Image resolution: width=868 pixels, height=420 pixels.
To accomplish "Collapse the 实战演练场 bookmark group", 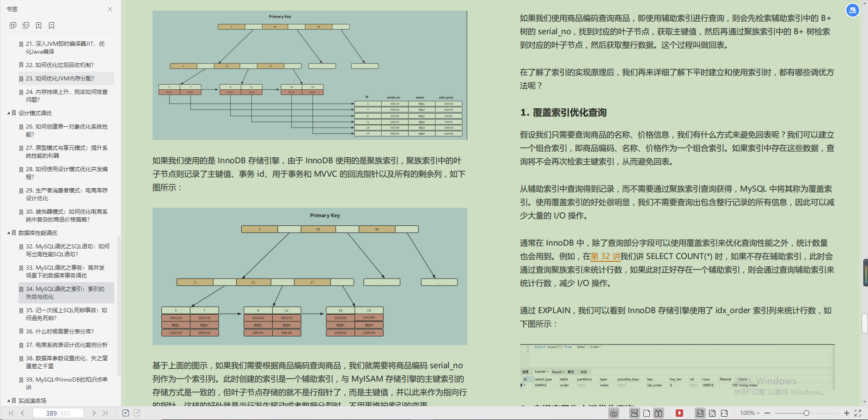I will [x=9, y=401].
